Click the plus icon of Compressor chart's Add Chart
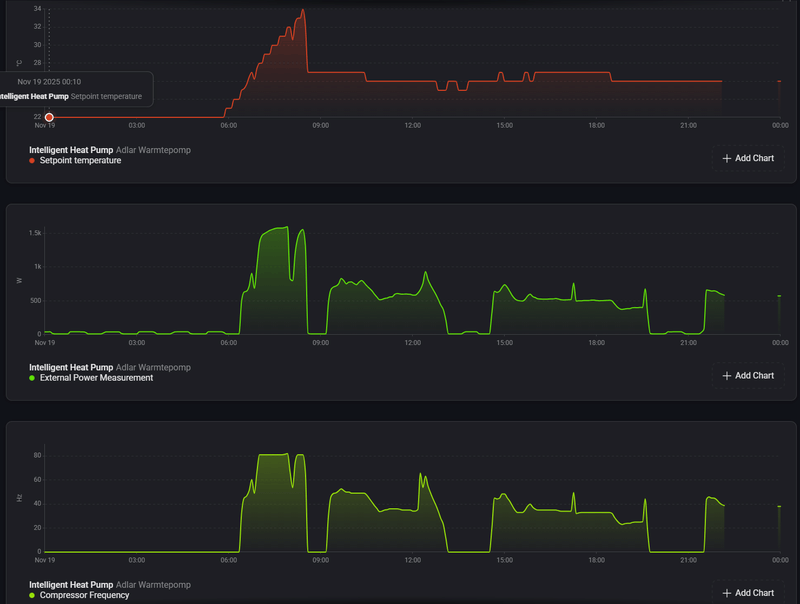 point(727,593)
